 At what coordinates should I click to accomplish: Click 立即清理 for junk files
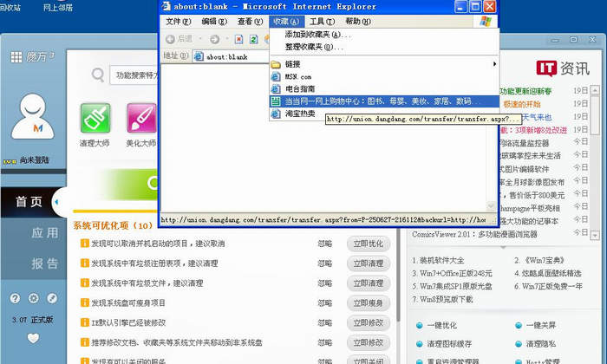[369, 283]
